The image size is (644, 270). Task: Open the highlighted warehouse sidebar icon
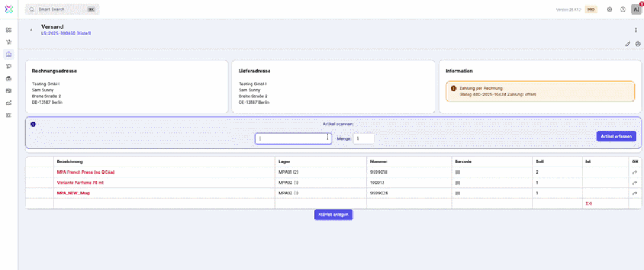coord(9,55)
